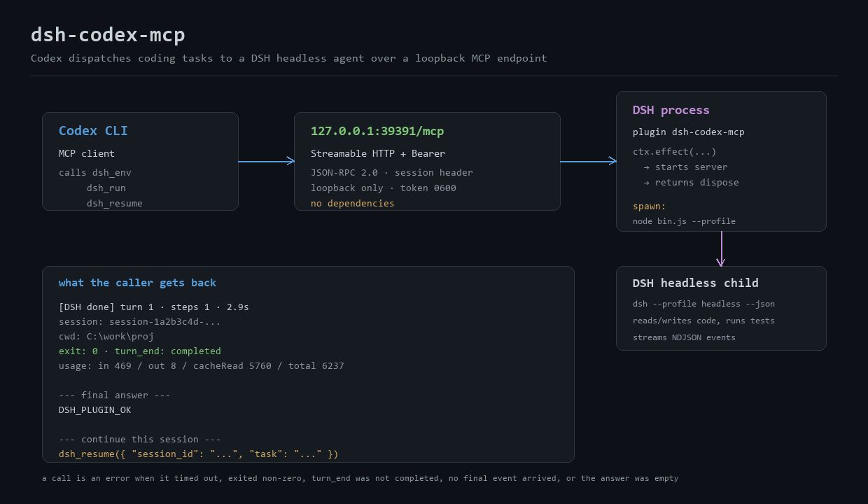Click the purple downward arrow to headless child
Viewport: 868px width, 504px height.
721,248
